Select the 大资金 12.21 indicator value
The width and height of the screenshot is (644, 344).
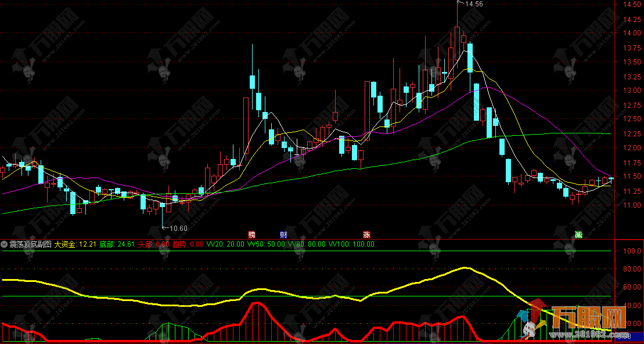pyautogui.click(x=75, y=244)
